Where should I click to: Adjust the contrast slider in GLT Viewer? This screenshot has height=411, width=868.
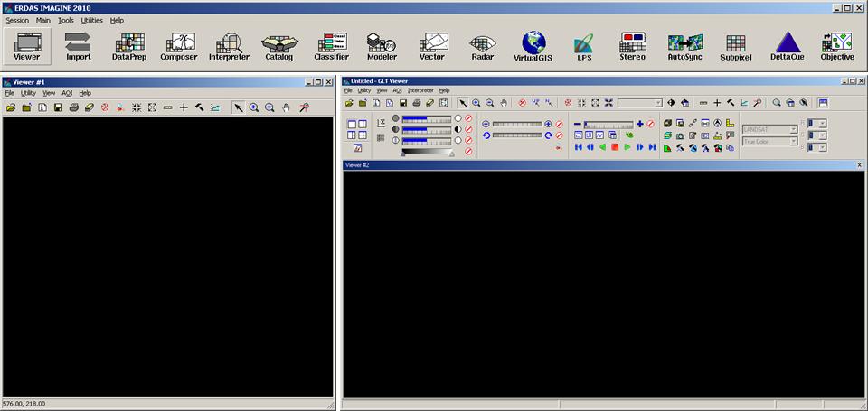click(x=426, y=129)
